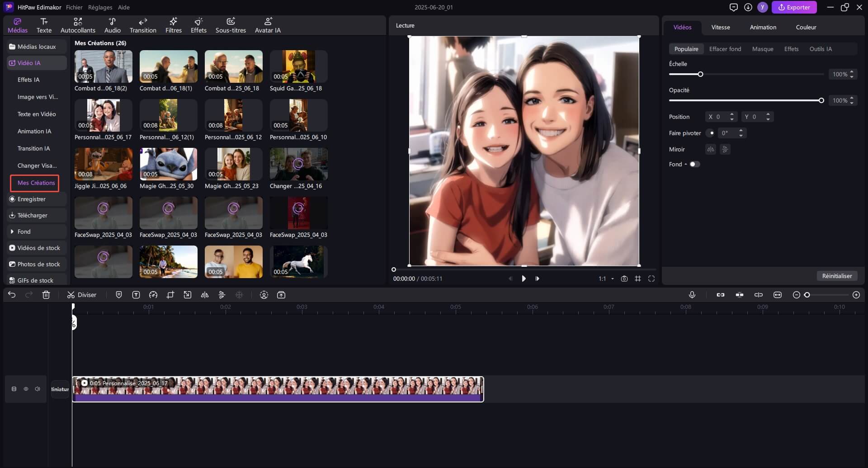Image resolution: width=868 pixels, height=468 pixels.
Task: Click the Position X value field
Action: [718, 117]
